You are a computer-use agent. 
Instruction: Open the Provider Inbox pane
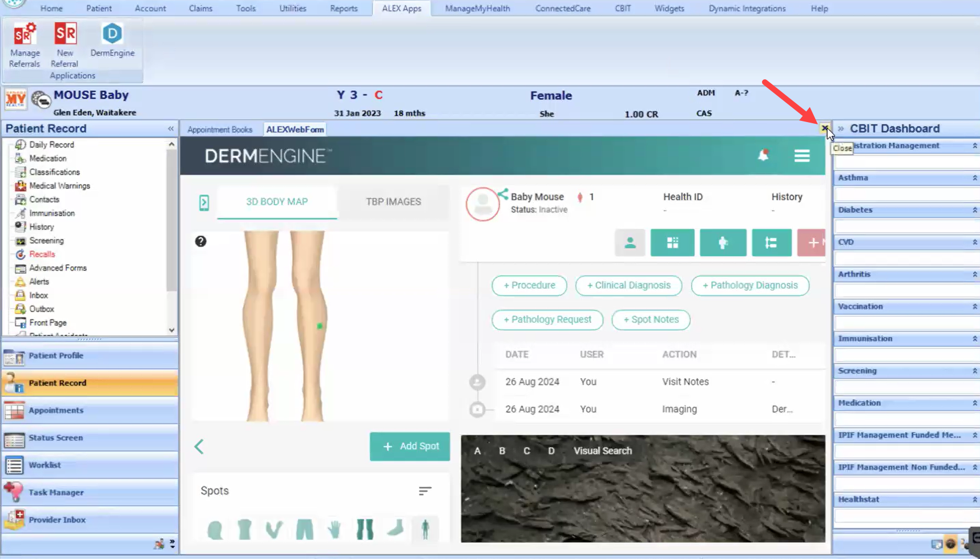coord(90,520)
